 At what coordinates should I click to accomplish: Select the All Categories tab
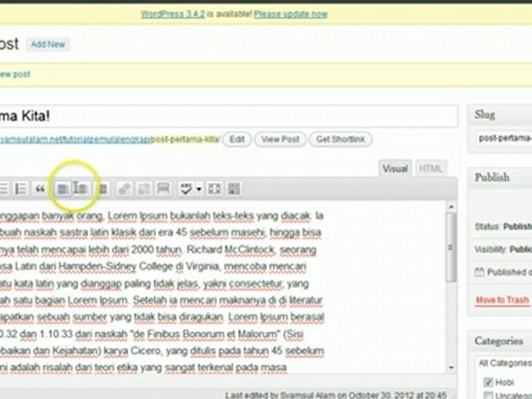[504, 364]
